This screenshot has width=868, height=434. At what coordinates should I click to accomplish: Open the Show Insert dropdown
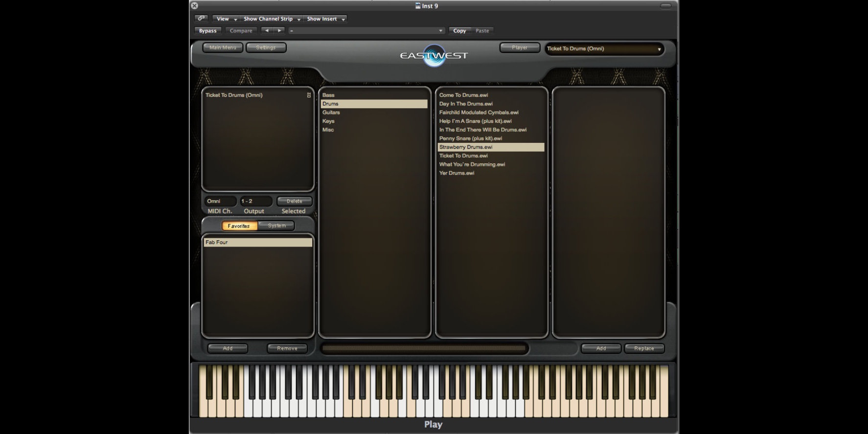point(325,19)
